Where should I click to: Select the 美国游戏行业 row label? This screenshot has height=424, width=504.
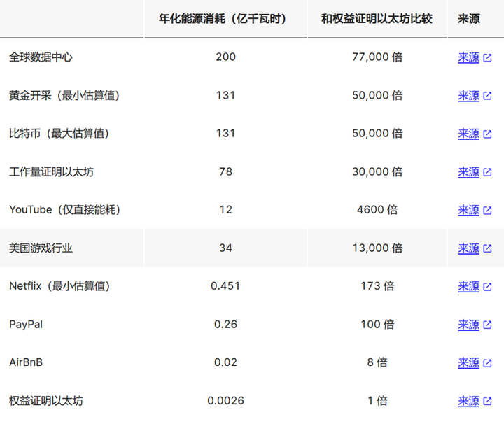tap(41, 248)
